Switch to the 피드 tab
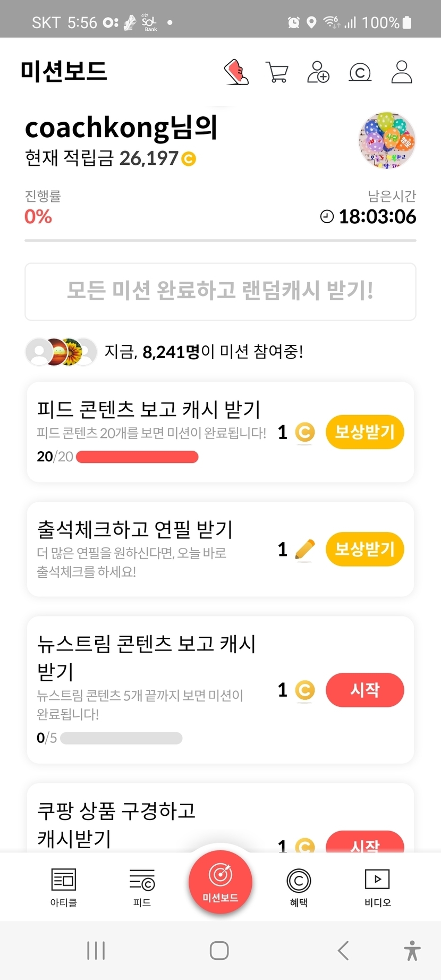 142,887
